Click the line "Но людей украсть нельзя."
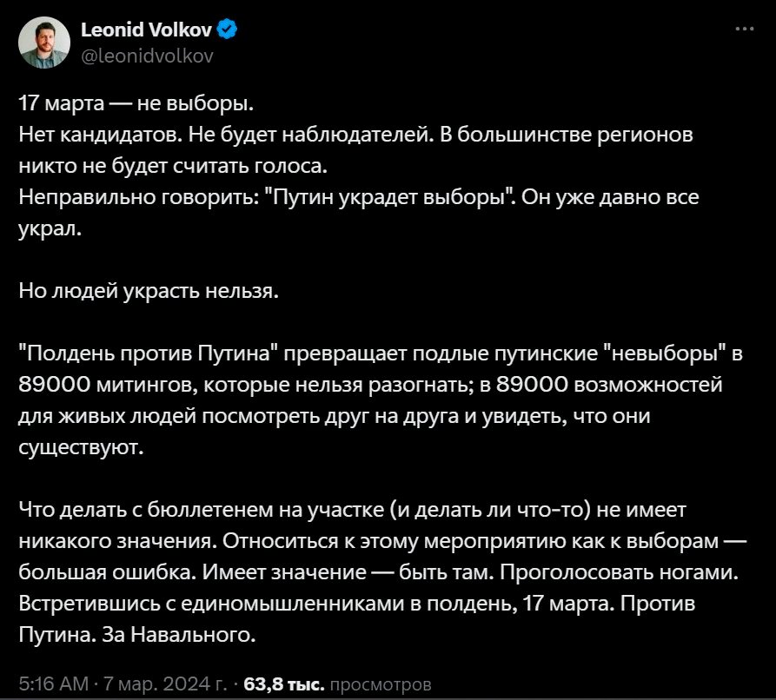Screen dimensions: 776x700 point(149,290)
